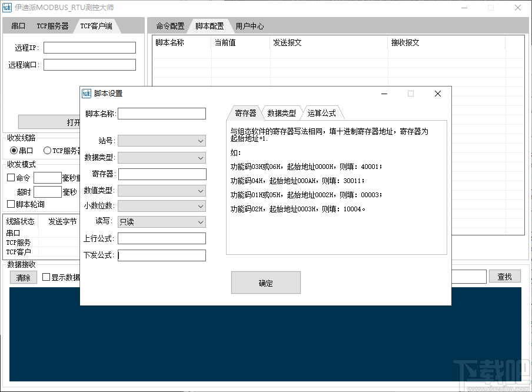This screenshot has height=392, width=532.
Task: Click the 清除 button under 数据接收
Action: [x=23, y=277]
